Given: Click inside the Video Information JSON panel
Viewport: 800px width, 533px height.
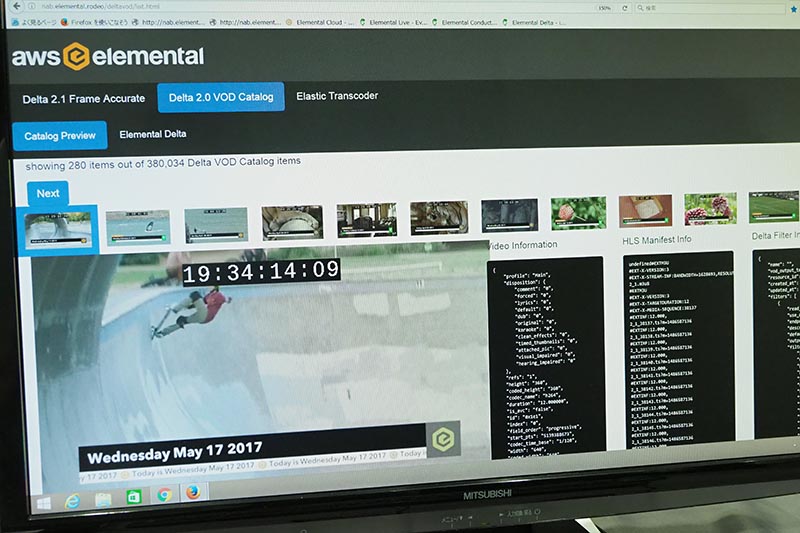Looking at the screenshot, I should pyautogui.click(x=546, y=357).
